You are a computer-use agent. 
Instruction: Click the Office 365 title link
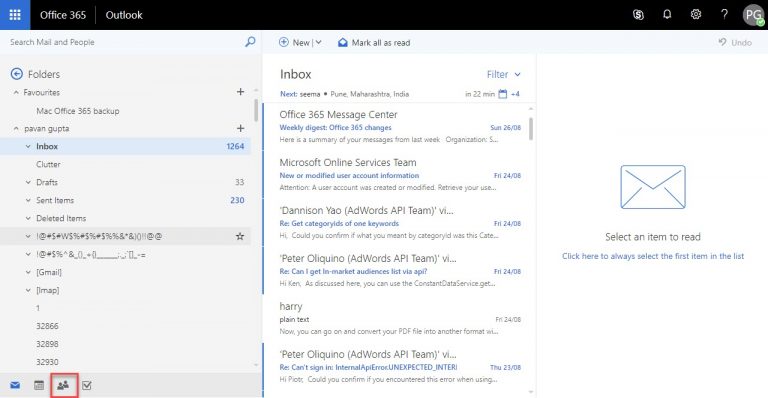click(63, 15)
